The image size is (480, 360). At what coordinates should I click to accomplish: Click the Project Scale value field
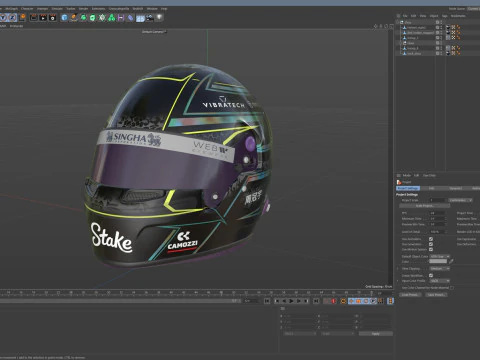pyautogui.click(x=437, y=200)
